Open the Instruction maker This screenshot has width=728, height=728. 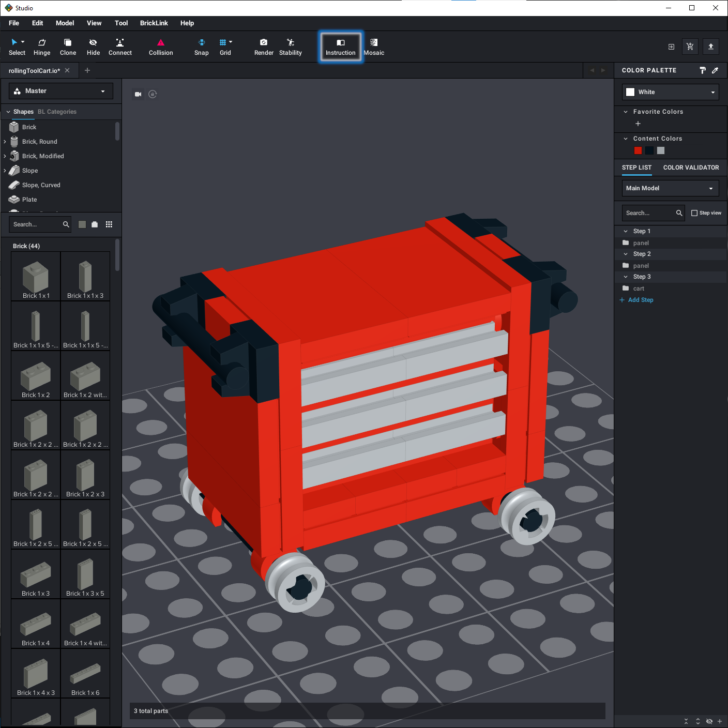(341, 47)
